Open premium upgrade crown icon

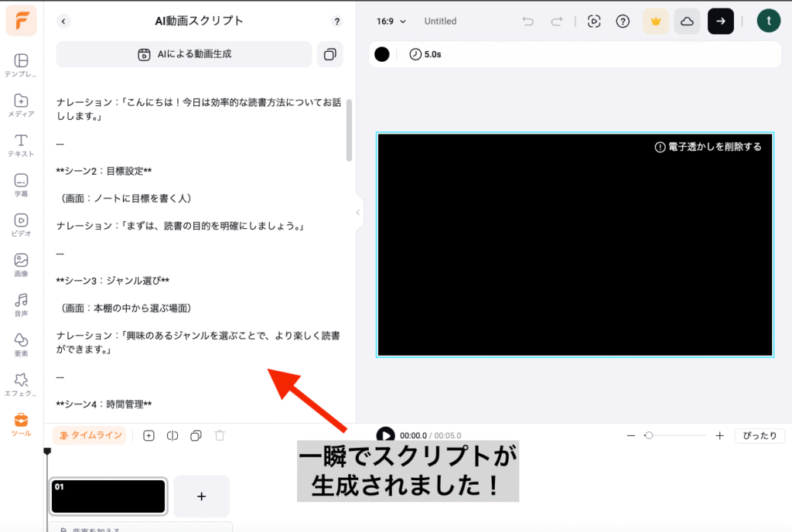tap(656, 21)
